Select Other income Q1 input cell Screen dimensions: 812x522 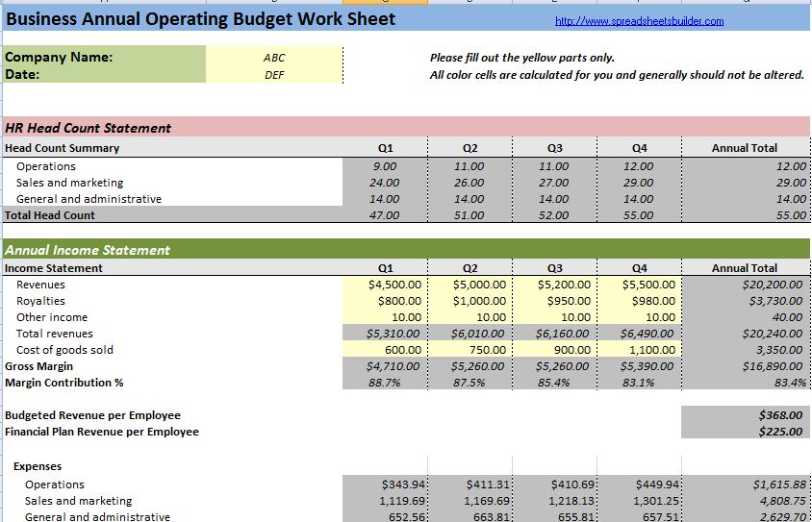[385, 317]
